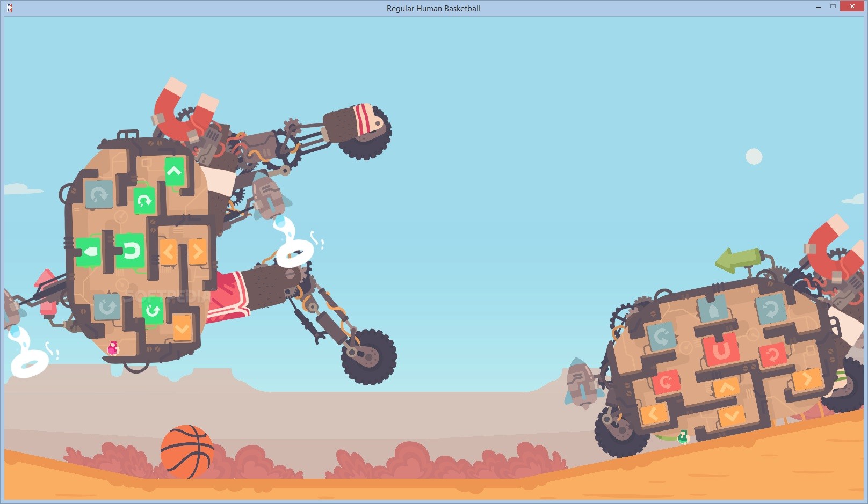This screenshot has width=868, height=504.
Task: Click the orange down-chevron button in the left robot
Action: coord(182,327)
